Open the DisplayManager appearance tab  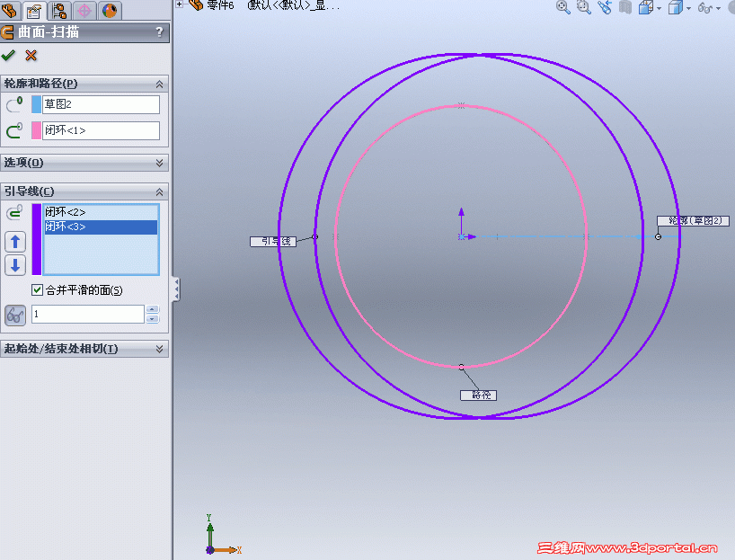(x=110, y=10)
